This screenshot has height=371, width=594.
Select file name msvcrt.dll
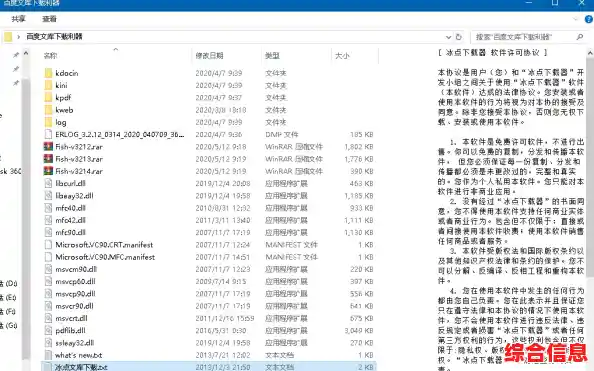[x=71, y=318]
